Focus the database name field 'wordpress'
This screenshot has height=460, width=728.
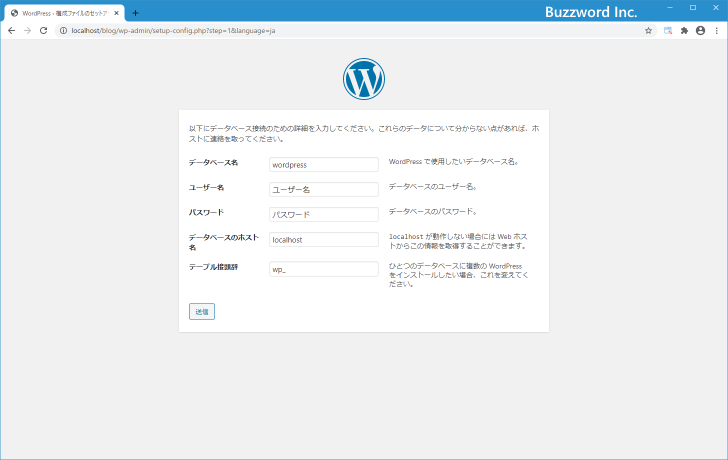(324, 164)
